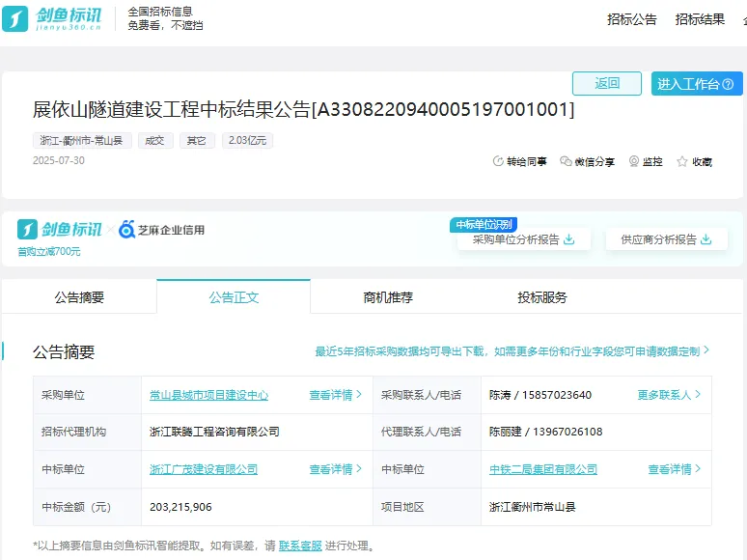
Task: Switch to the 公告摘要 tab
Action: coord(79,297)
